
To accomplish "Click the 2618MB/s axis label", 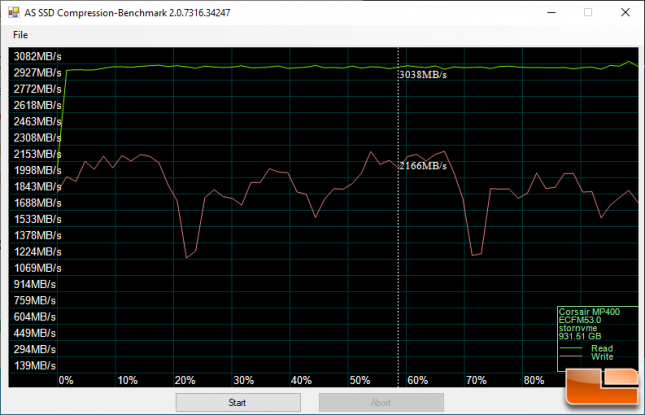I will click(x=37, y=105).
